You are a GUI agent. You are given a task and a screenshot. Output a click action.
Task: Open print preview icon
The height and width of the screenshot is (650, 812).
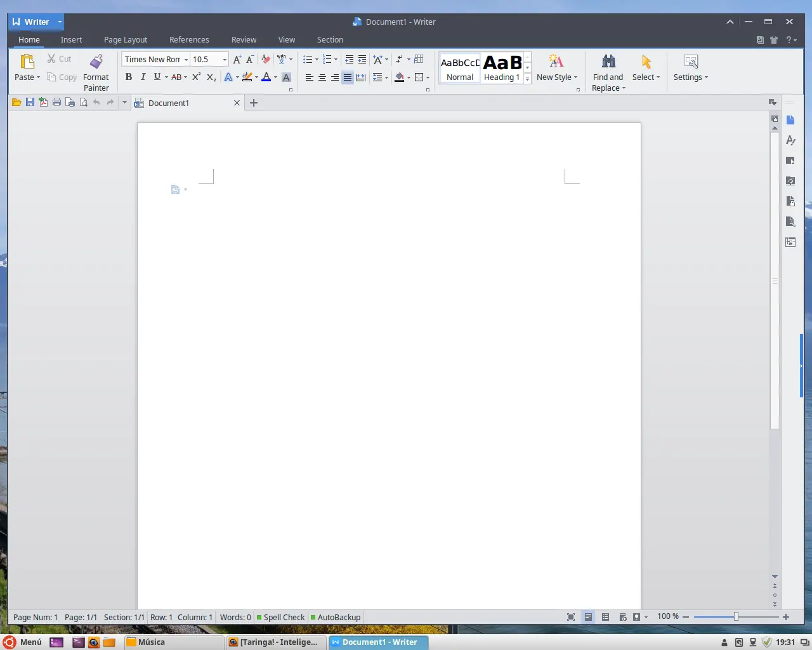83,102
